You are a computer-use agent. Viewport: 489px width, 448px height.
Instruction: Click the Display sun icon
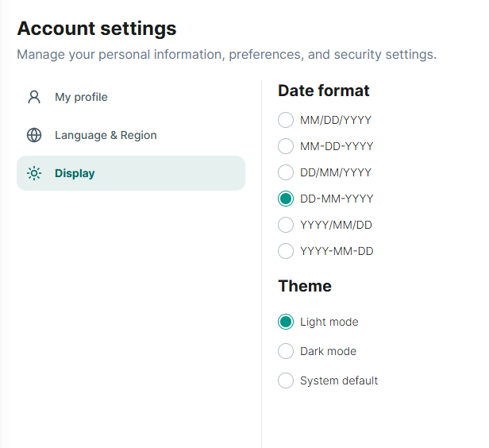34,173
